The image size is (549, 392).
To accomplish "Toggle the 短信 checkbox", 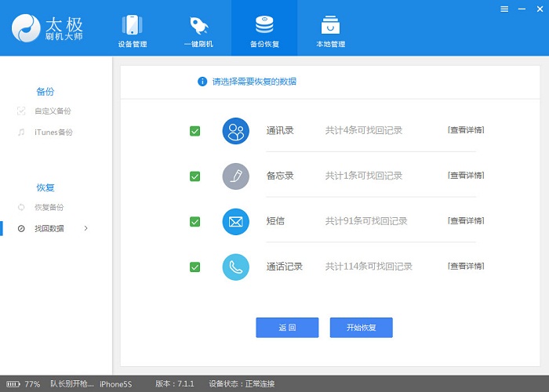I will [195, 222].
